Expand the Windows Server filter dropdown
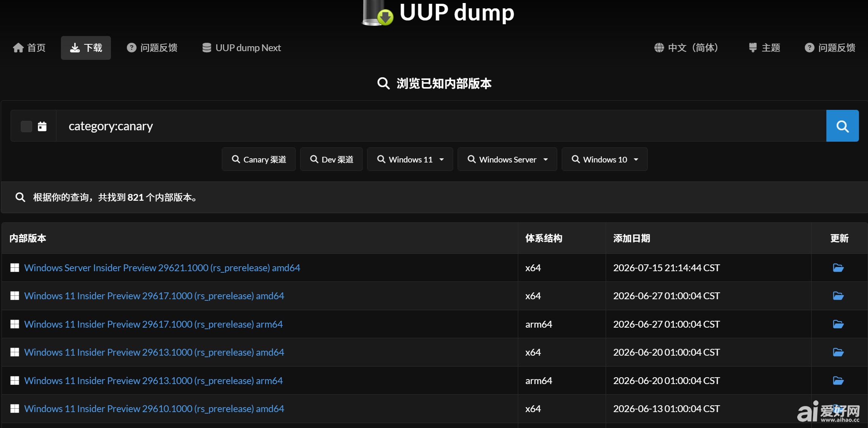 (507, 159)
